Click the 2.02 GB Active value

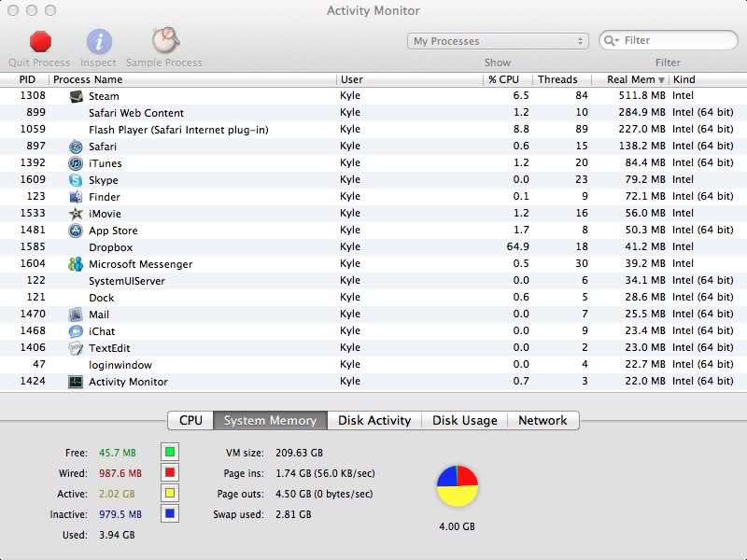[117, 494]
